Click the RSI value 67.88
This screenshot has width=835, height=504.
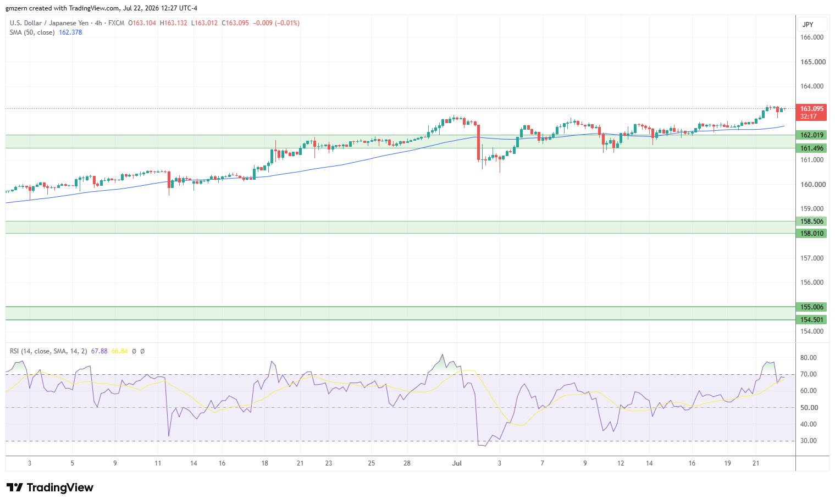coord(99,351)
